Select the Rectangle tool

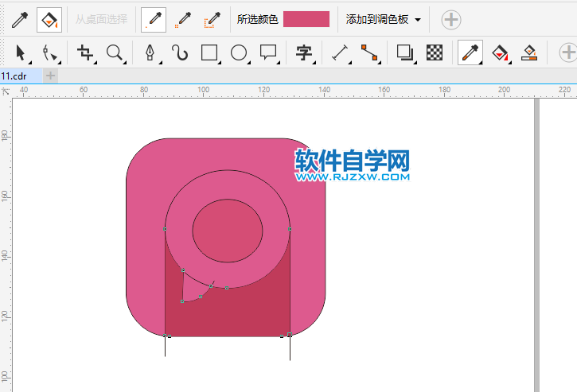pos(210,53)
